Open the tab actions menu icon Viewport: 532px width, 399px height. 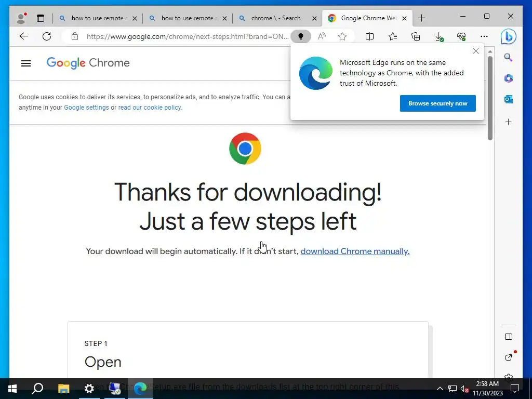pos(41,18)
